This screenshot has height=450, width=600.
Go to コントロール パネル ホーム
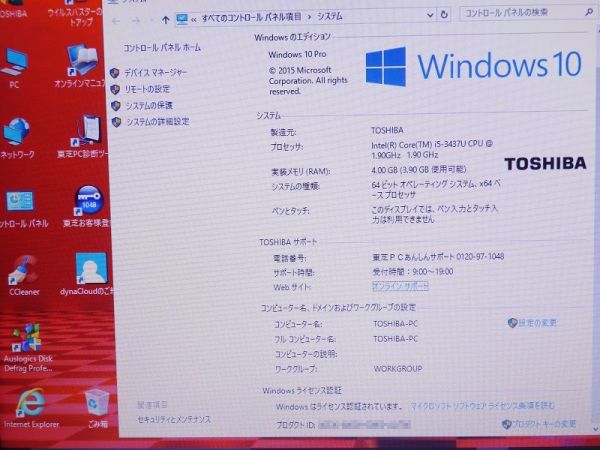(x=162, y=48)
